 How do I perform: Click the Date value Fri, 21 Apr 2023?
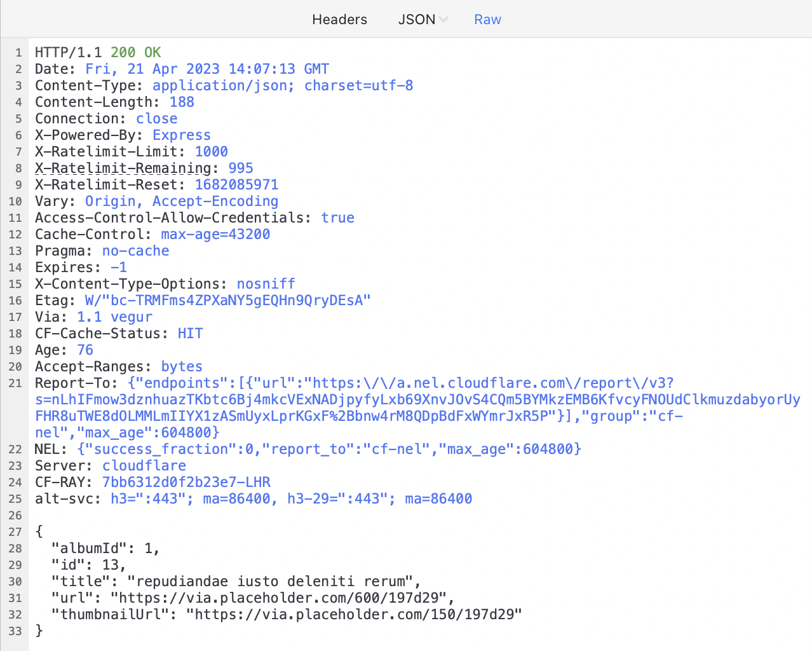207,69
